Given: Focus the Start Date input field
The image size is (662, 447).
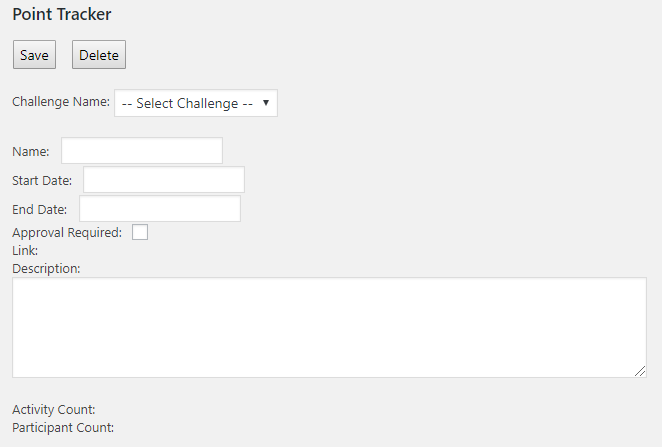Looking at the screenshot, I should coord(164,179).
